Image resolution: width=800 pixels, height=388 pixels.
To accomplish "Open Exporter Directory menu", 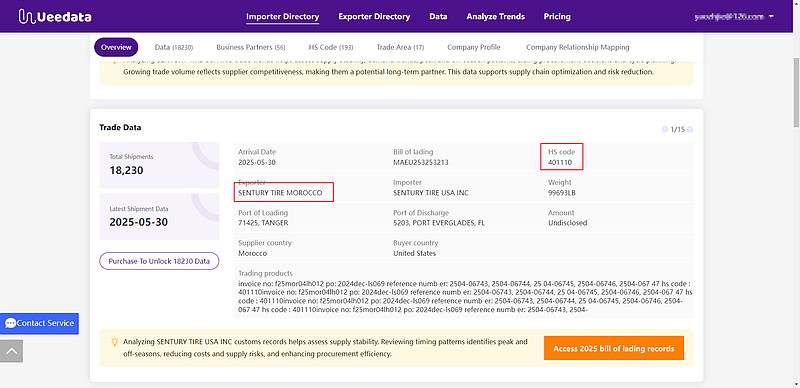I will point(374,16).
